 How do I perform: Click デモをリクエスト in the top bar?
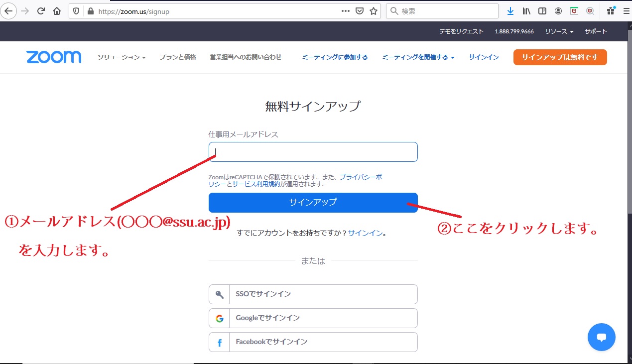(461, 31)
